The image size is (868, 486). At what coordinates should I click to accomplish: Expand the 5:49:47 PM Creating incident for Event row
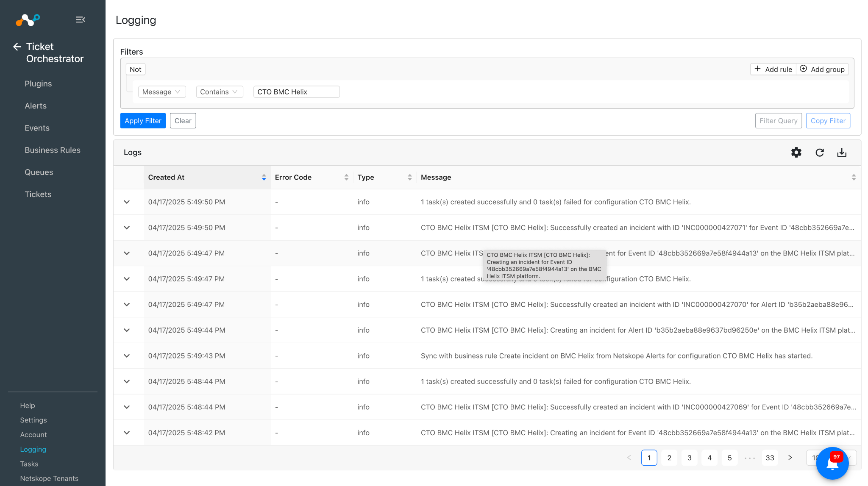(127, 253)
